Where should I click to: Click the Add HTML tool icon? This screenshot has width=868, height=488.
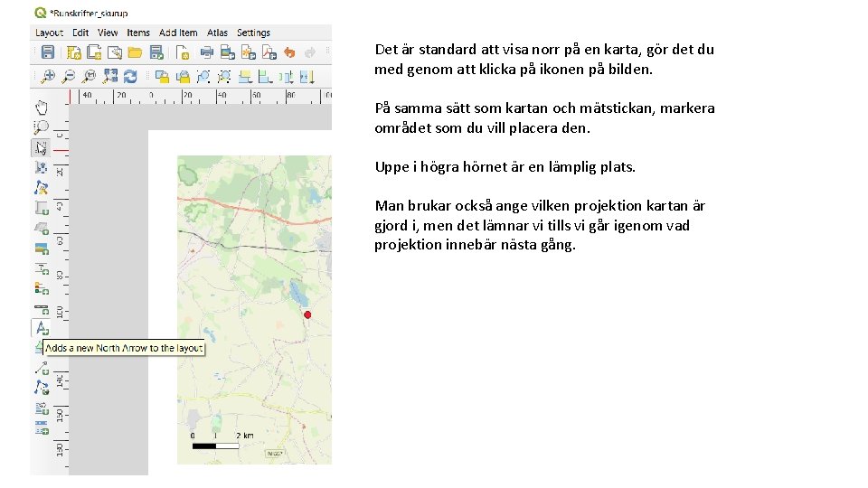click(x=42, y=408)
